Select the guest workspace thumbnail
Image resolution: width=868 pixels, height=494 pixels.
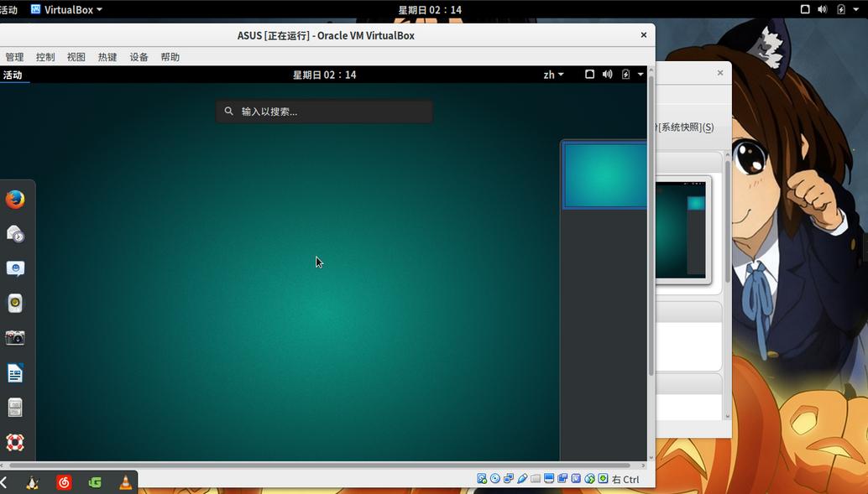pos(604,174)
